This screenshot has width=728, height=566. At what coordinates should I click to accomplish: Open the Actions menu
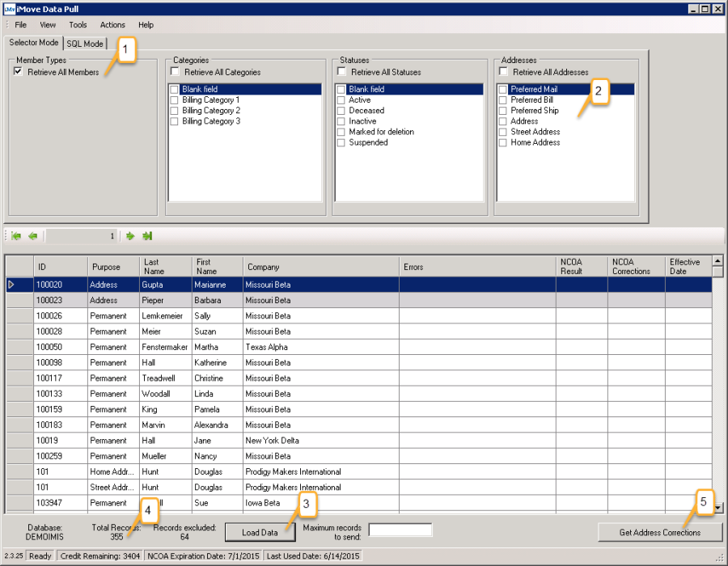click(112, 25)
